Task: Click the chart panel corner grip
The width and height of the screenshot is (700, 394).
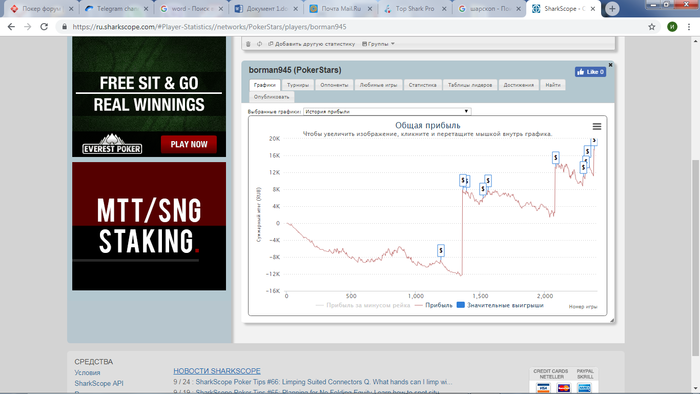Action: click(612, 320)
